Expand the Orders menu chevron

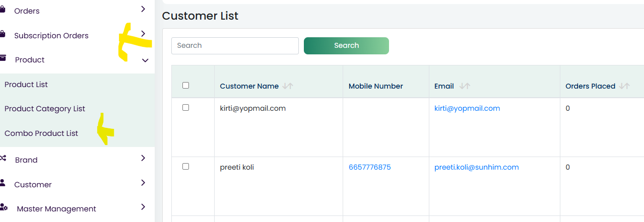click(x=143, y=9)
